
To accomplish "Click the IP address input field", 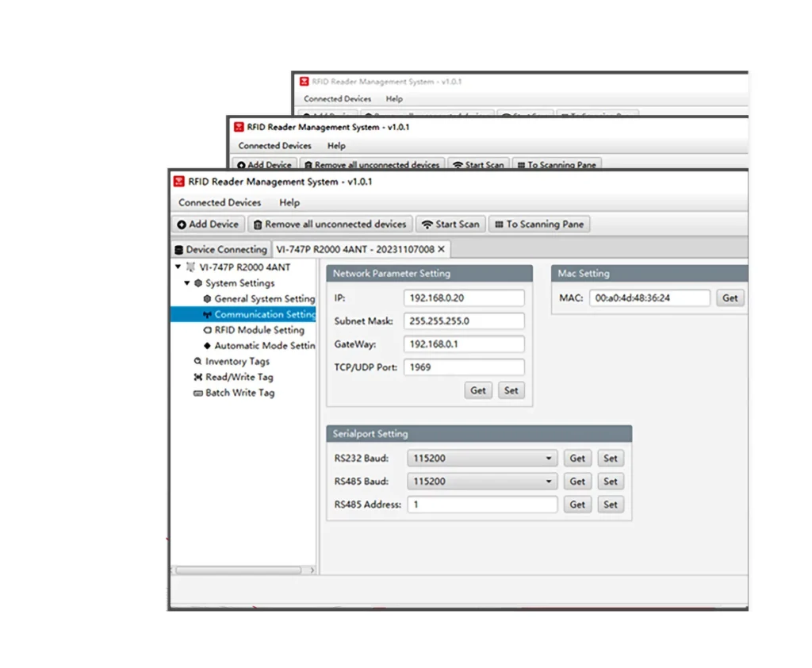I will [x=464, y=298].
